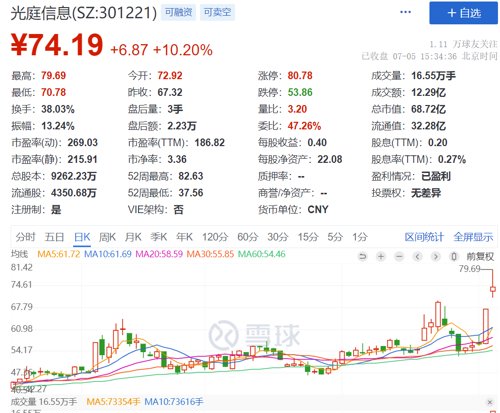500x413 pixels.
Task: Click the 成交额 value 12.29亿
Action: point(428,92)
